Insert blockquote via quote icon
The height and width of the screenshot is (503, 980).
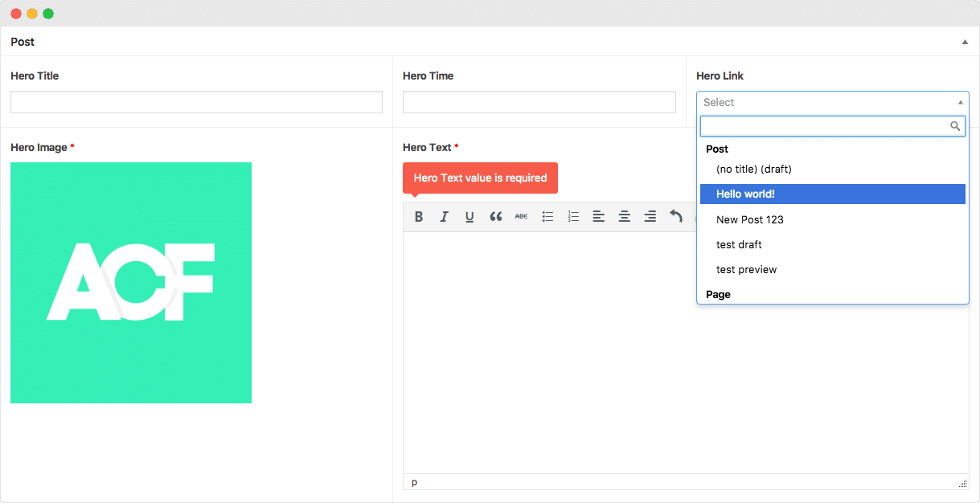pos(496,216)
